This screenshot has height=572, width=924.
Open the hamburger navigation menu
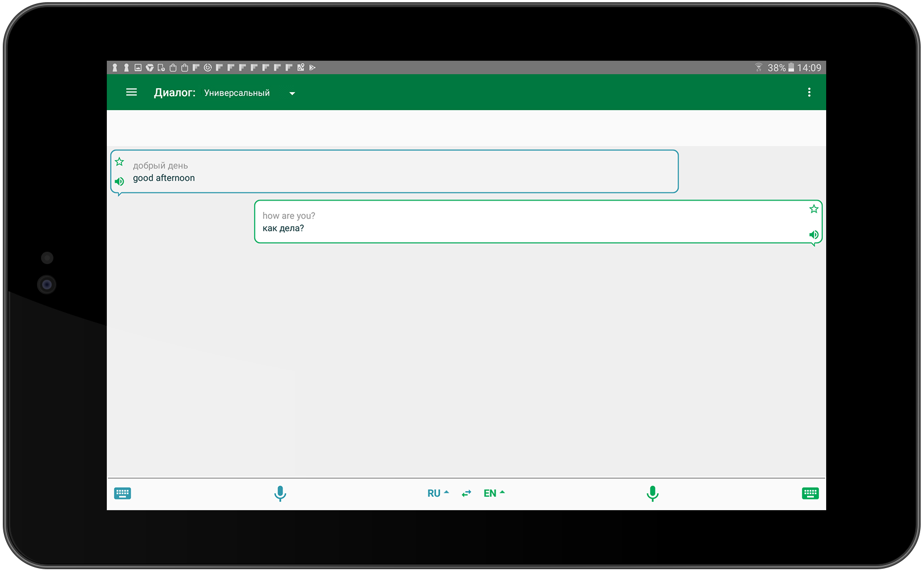[x=132, y=92]
